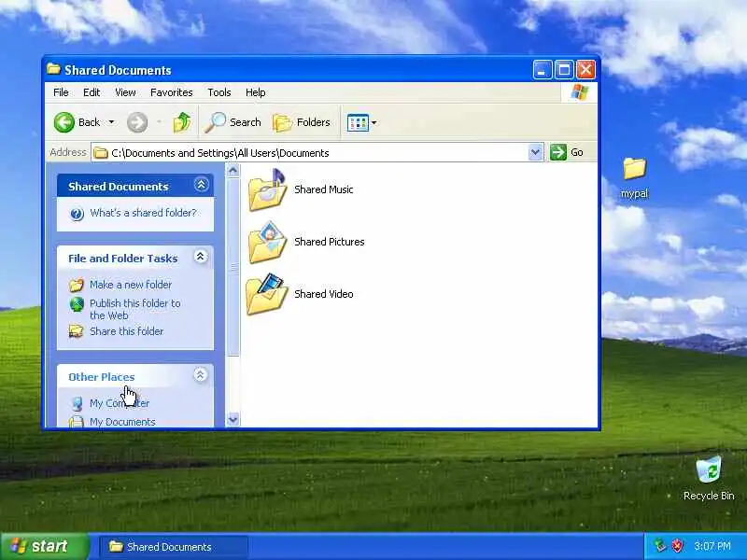Click the Shared Video label text
Image resolution: width=747 pixels, height=560 pixels.
[324, 294]
